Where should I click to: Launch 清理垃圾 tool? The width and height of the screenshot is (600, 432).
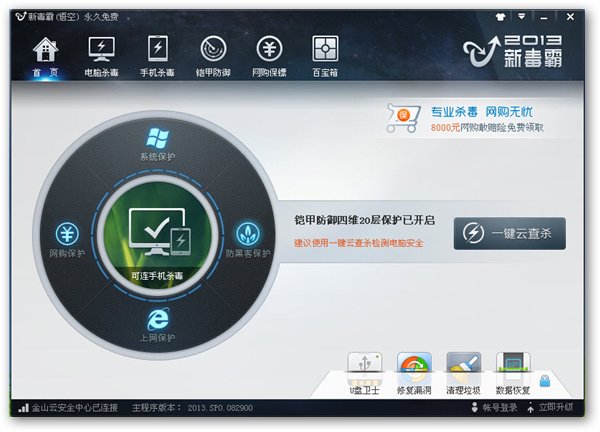(x=463, y=373)
